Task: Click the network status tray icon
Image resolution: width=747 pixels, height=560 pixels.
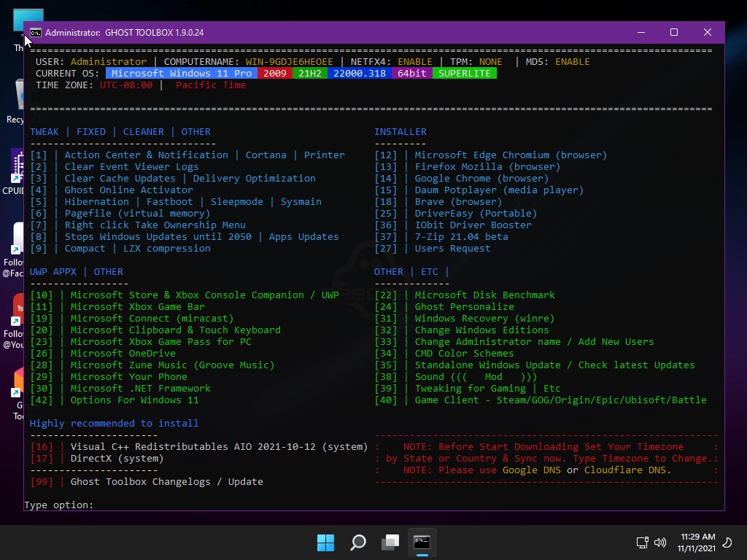Action: coord(640,542)
